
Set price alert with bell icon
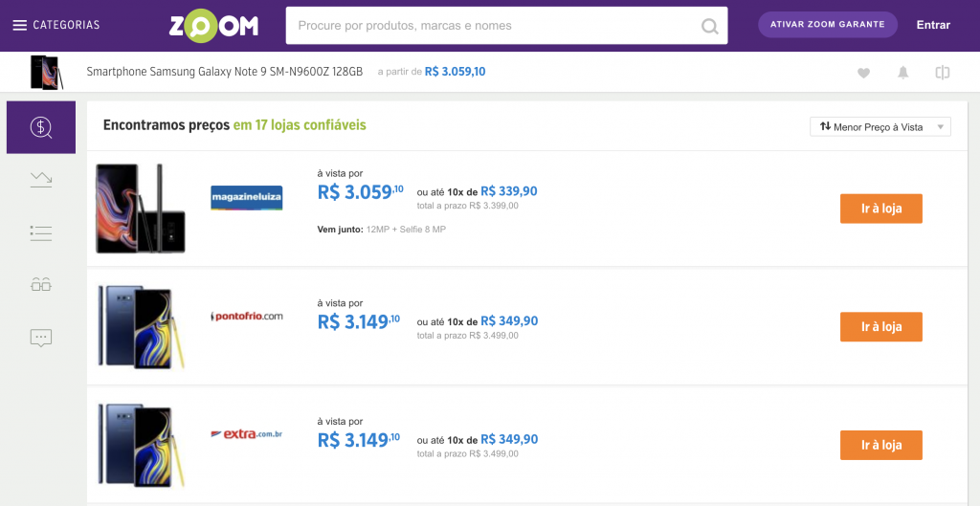click(x=903, y=73)
